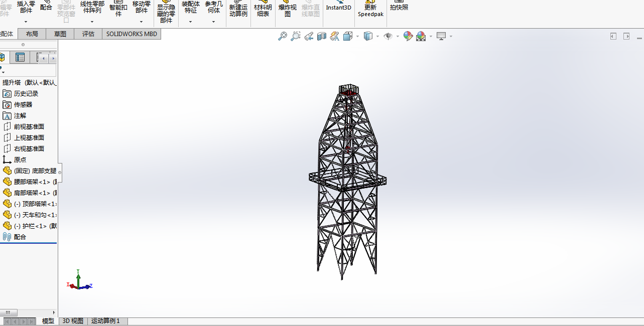644x326 pixels.
Task: Click the Apply Scene icon
Action: click(x=421, y=36)
